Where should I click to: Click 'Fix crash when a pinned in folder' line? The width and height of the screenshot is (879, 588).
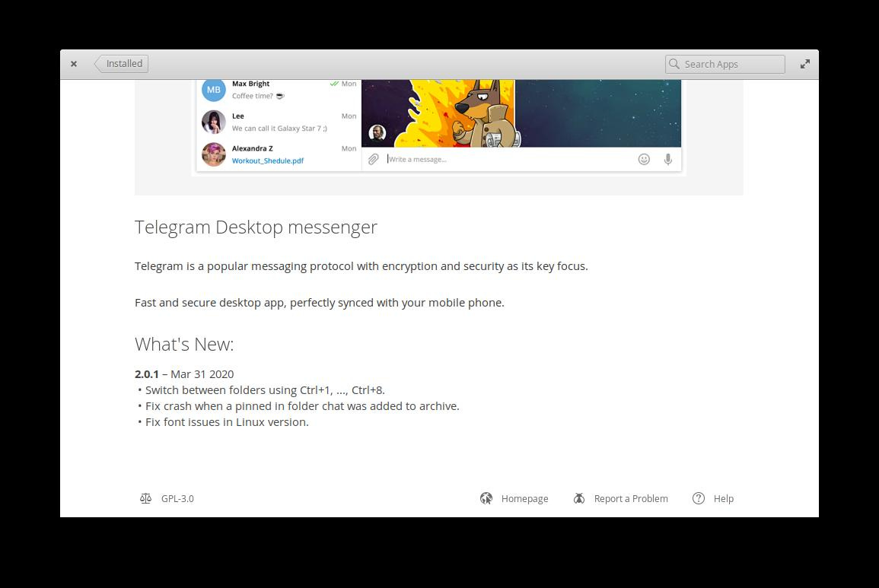pyautogui.click(x=302, y=406)
